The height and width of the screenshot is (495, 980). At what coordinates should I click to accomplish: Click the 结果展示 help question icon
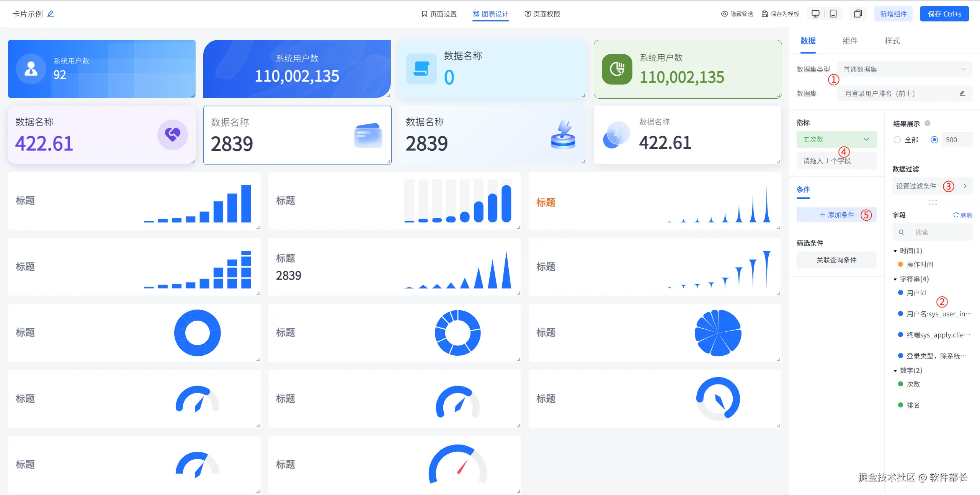point(927,123)
